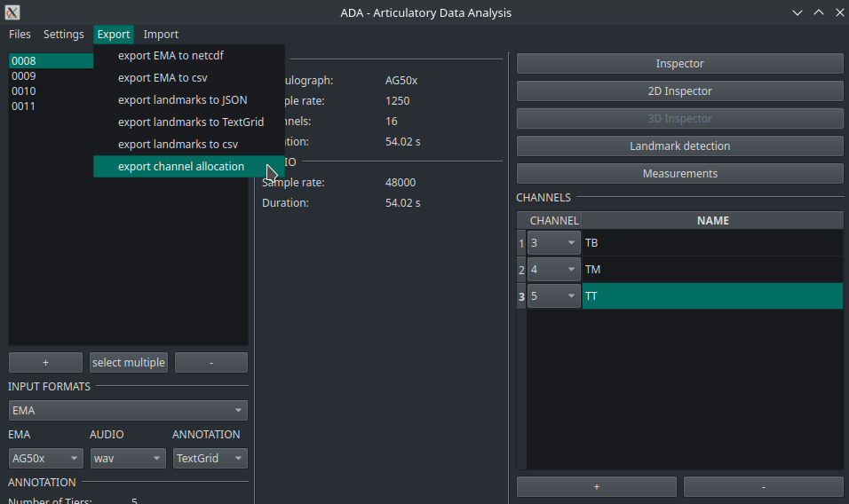Select export landmarks to TextGrid
Screen dimensions: 849x504
coord(190,122)
